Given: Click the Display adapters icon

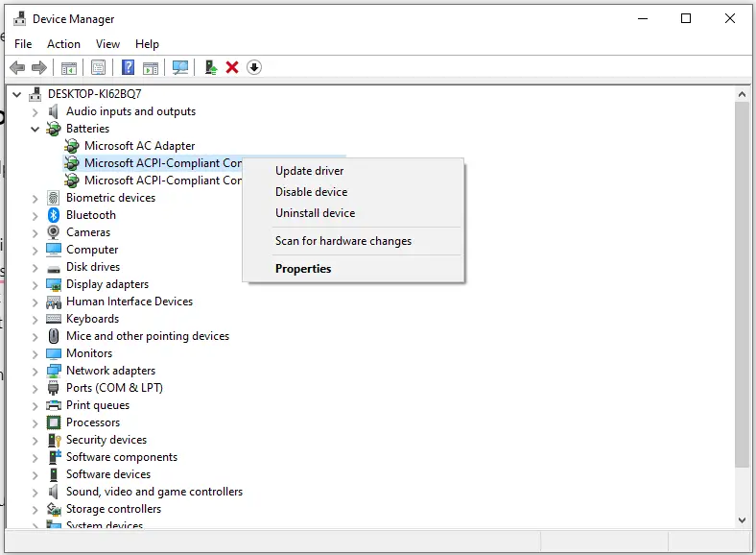Looking at the screenshot, I should (x=54, y=284).
